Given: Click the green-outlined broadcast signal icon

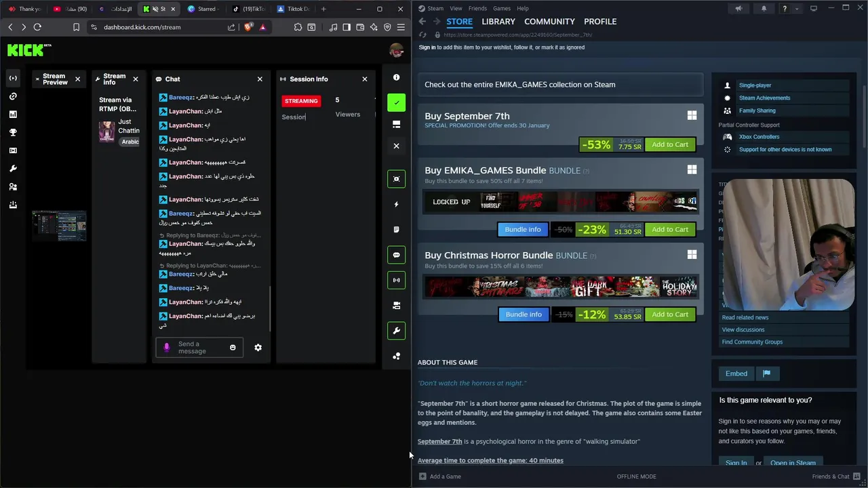Looking at the screenshot, I should [397, 280].
